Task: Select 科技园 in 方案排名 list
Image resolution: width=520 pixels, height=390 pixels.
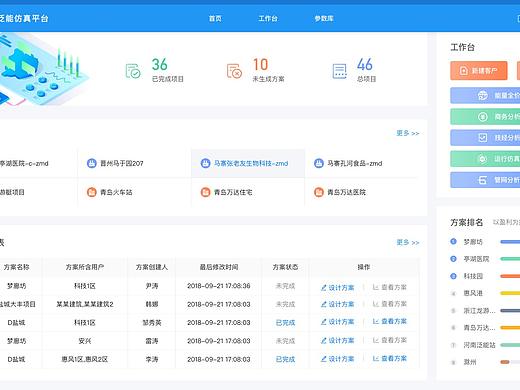Action: pos(473,276)
